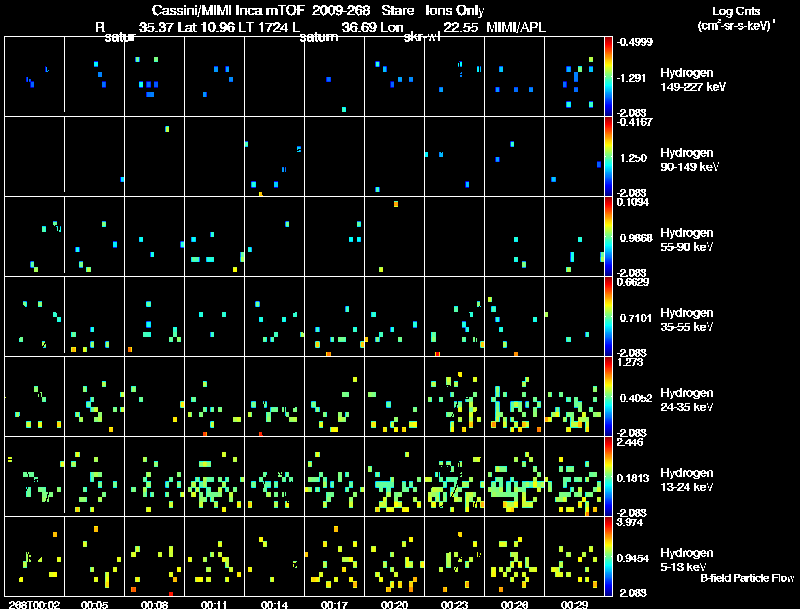Screen dimensions: 800x609
Task: Click the 35-55 keV image panel at 00:26
Action: coord(515,317)
